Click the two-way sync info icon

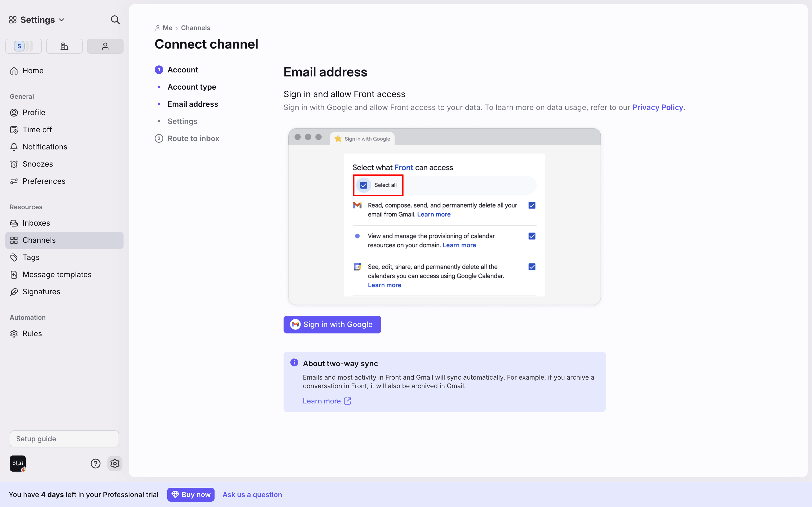(294, 362)
